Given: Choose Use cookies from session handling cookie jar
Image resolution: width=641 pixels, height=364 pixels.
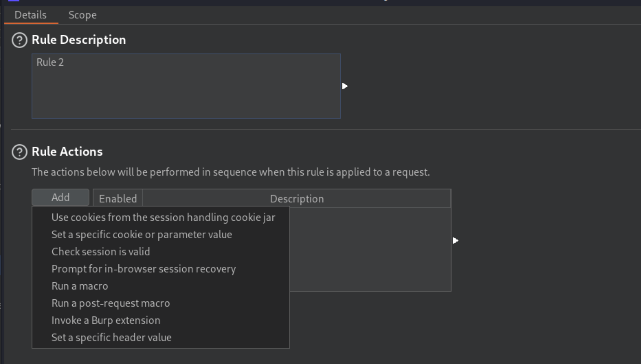Looking at the screenshot, I should click(x=163, y=218).
